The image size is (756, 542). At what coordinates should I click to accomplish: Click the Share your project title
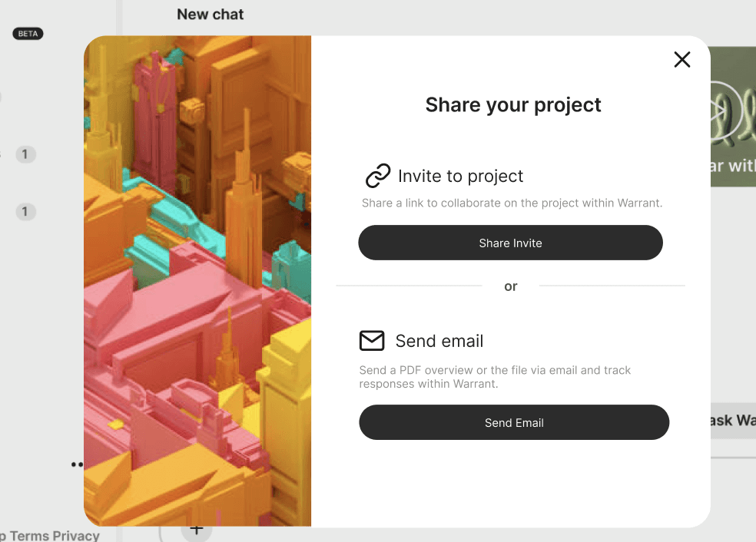[x=513, y=105]
